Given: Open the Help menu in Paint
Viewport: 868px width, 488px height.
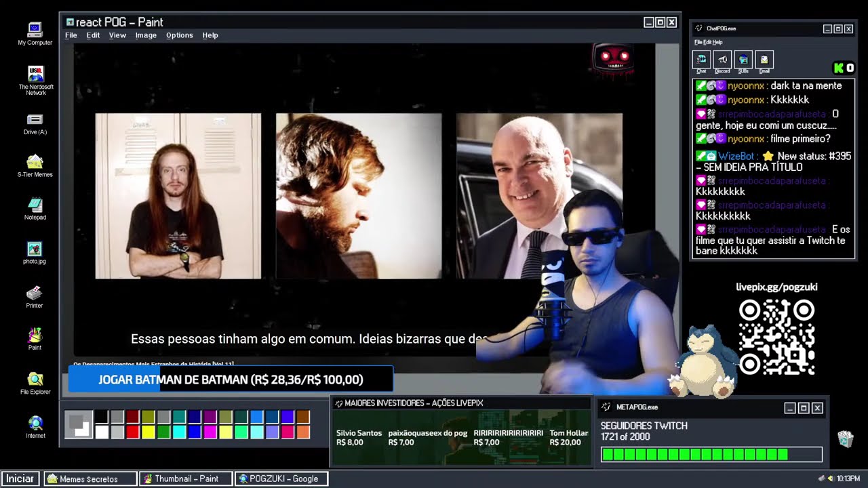Looking at the screenshot, I should pyautogui.click(x=210, y=35).
